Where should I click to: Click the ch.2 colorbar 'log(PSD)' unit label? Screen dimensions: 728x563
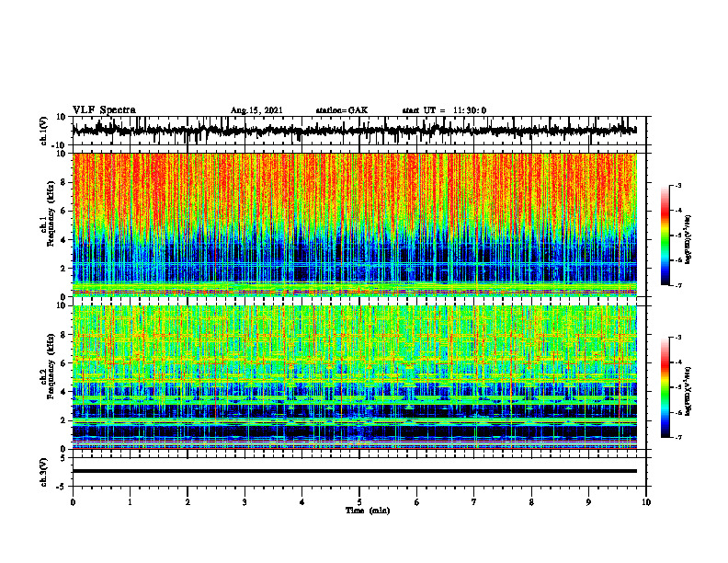(x=688, y=391)
